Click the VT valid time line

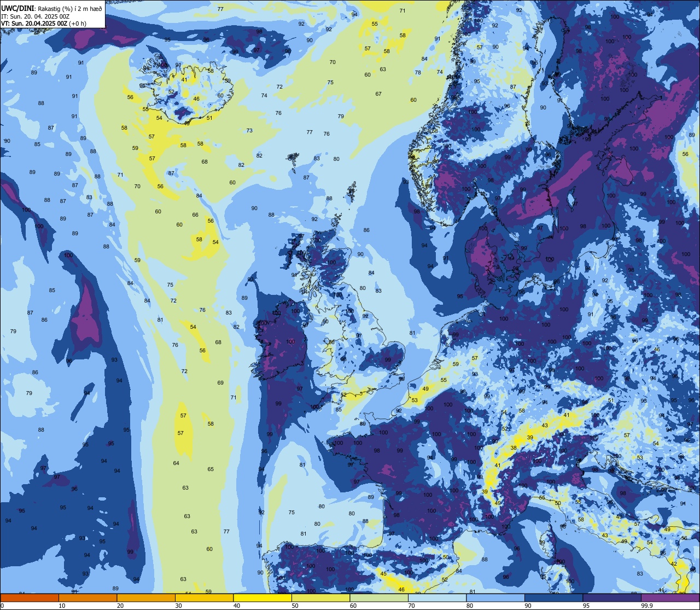44,24
